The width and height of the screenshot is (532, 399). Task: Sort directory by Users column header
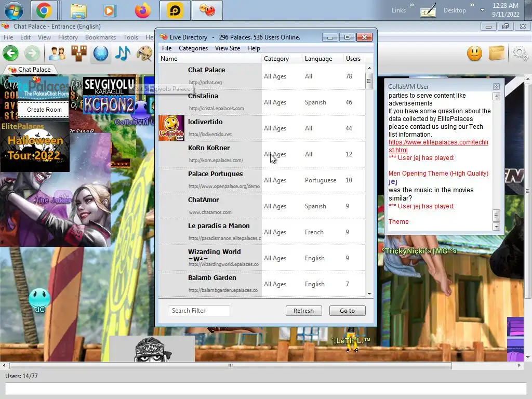click(353, 59)
